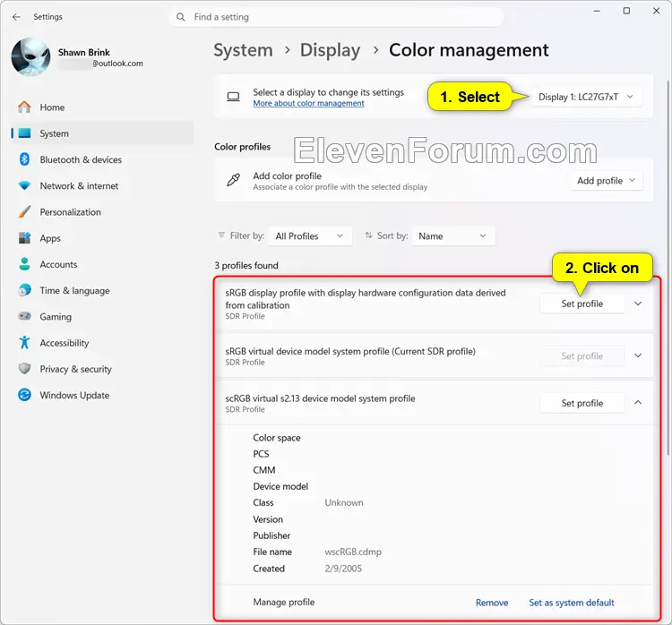Click Set profile for scRGB virtual s2.13

582,403
